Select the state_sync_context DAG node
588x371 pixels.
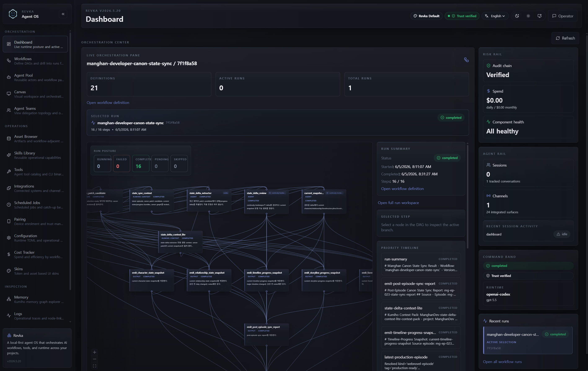(152, 200)
